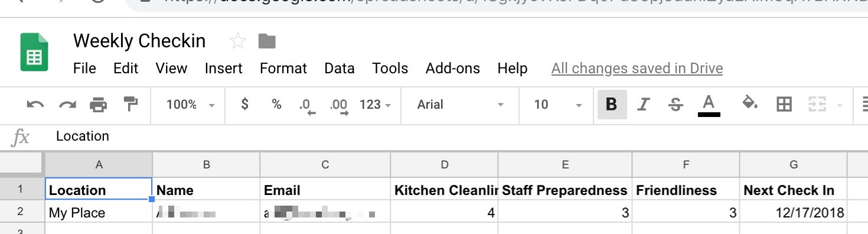This screenshot has width=868, height=234.
Task: Toggle Bold formatting button
Action: coord(612,105)
